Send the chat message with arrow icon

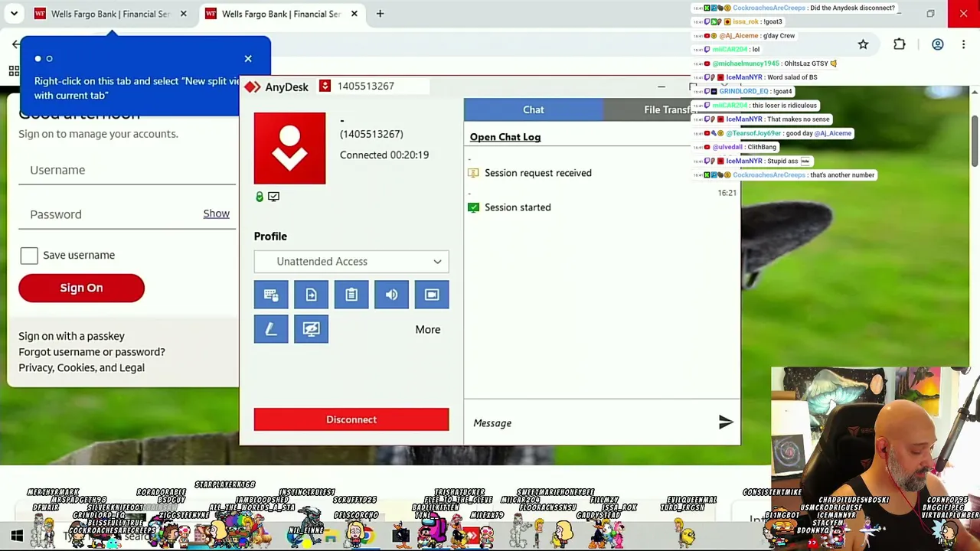click(726, 422)
